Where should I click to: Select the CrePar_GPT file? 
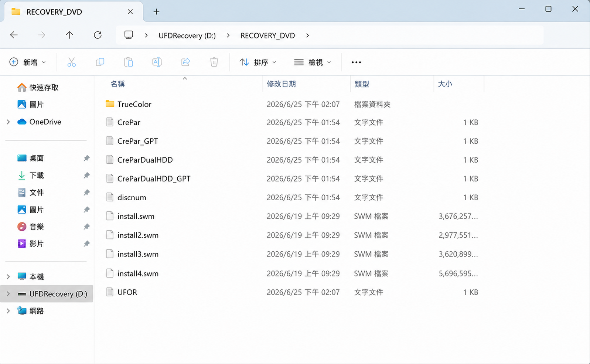[137, 141]
